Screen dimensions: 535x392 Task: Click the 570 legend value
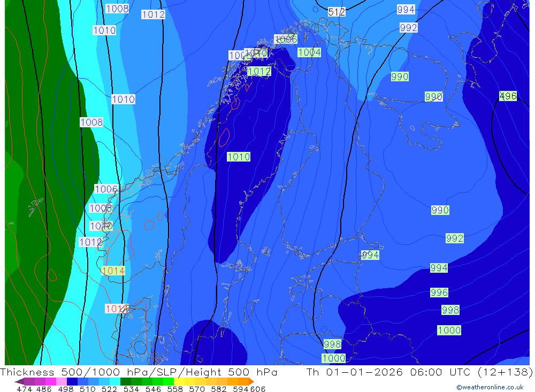coord(197,389)
